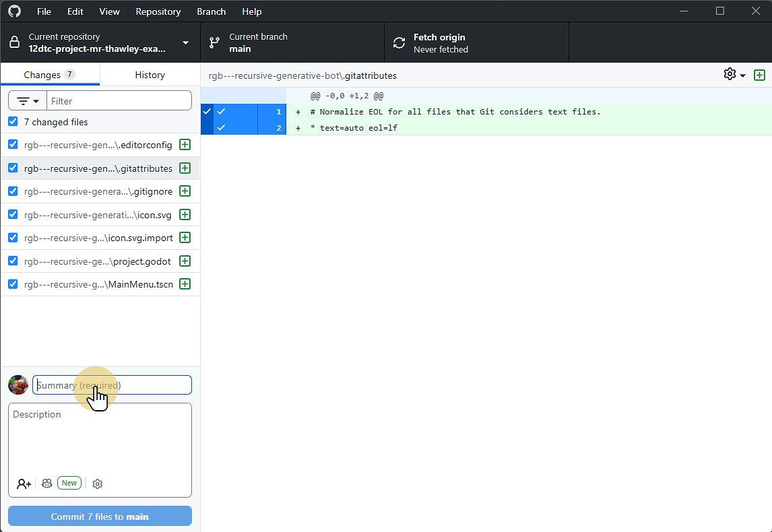Open commit message settings gear
The width and height of the screenshot is (772, 532).
pos(97,484)
